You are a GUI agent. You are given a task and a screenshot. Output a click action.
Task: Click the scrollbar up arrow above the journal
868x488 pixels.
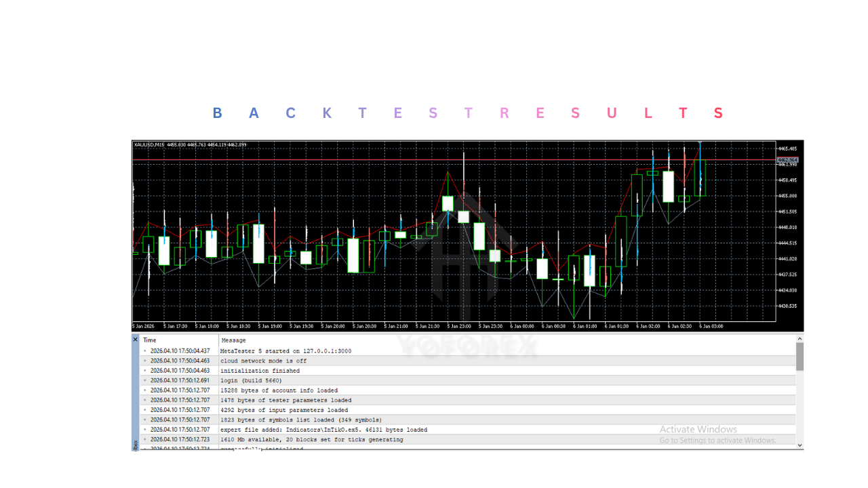click(x=799, y=340)
